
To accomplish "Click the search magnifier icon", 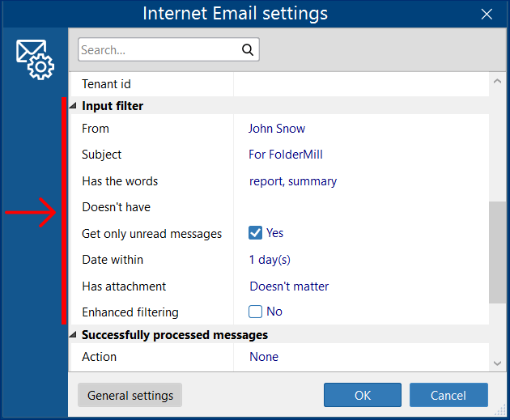I will coord(248,50).
